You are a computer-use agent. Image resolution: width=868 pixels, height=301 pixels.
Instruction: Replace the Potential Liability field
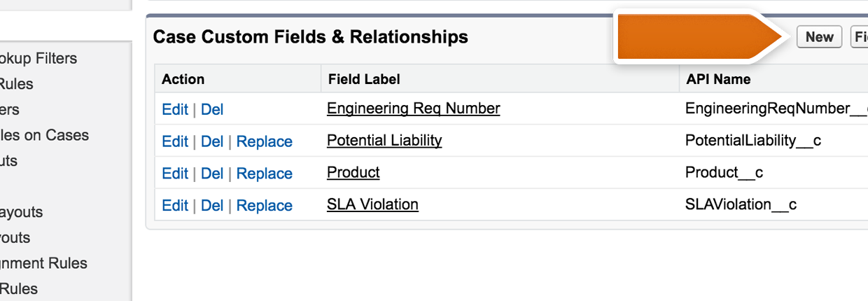coord(265,141)
